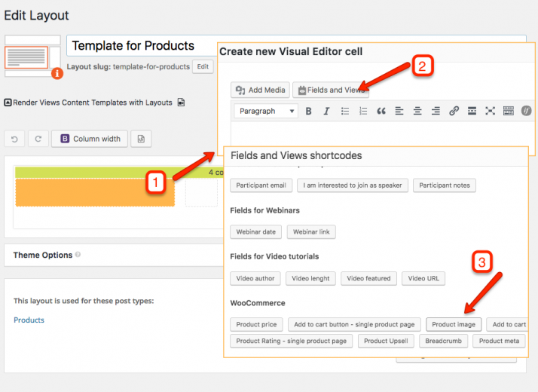Open the Column width setting
538x392 pixels.
pyautogui.click(x=90, y=139)
